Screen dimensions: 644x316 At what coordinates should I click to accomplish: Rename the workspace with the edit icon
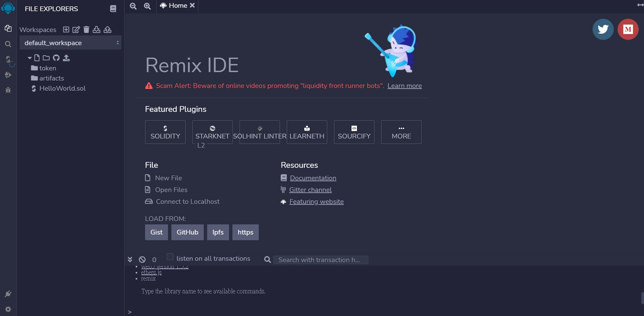click(76, 30)
